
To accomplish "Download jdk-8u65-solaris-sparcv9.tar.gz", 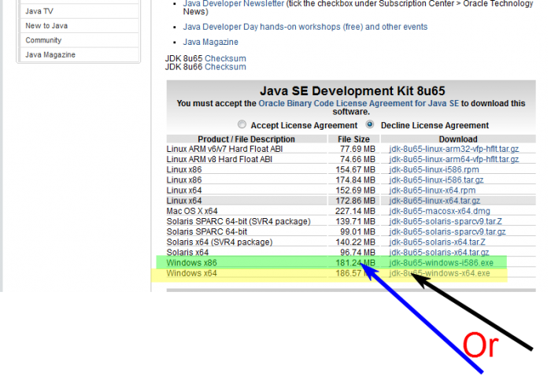I will pos(447,232).
